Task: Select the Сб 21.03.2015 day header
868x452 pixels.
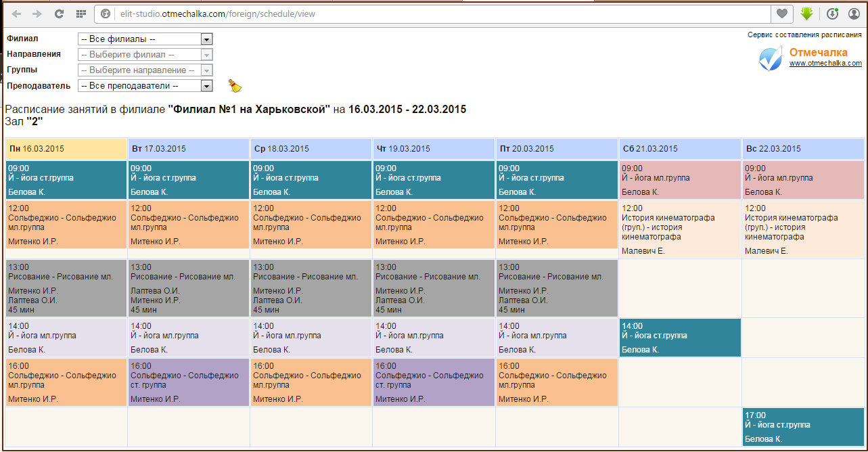Action: [680, 149]
